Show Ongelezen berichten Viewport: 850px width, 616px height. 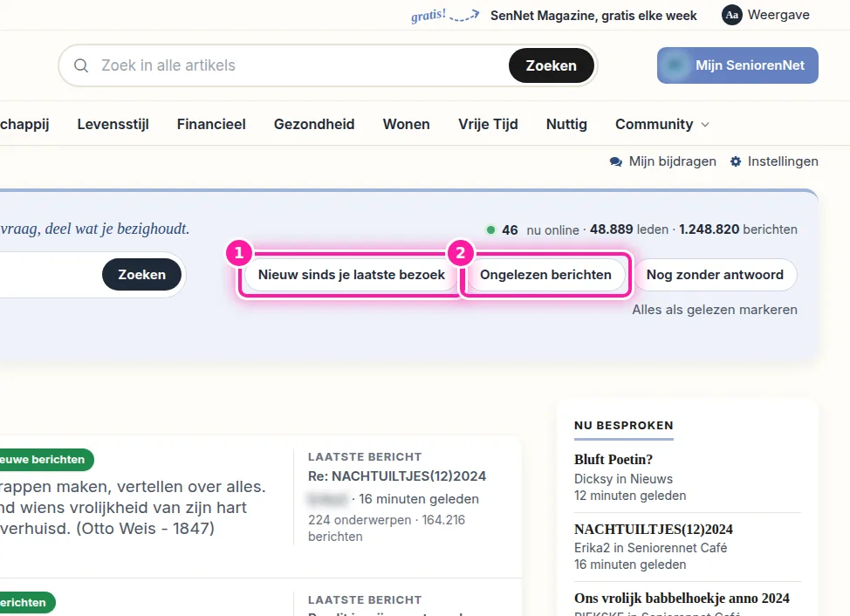[x=545, y=275]
